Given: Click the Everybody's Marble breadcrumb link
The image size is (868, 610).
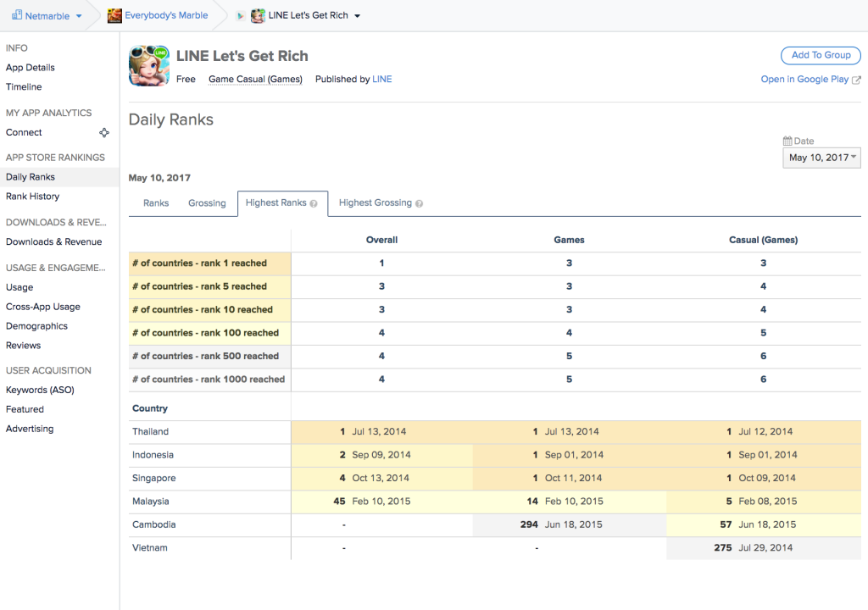Looking at the screenshot, I should pos(166,15).
